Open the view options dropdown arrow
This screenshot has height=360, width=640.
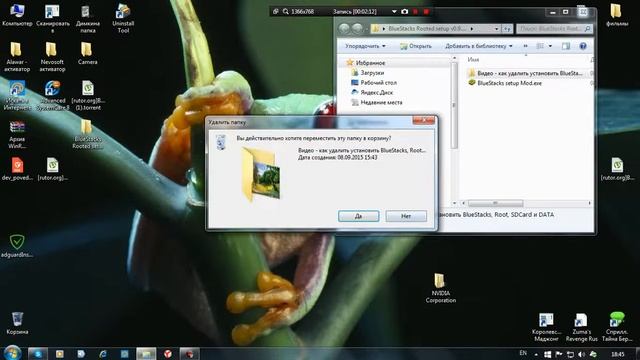click(550, 46)
